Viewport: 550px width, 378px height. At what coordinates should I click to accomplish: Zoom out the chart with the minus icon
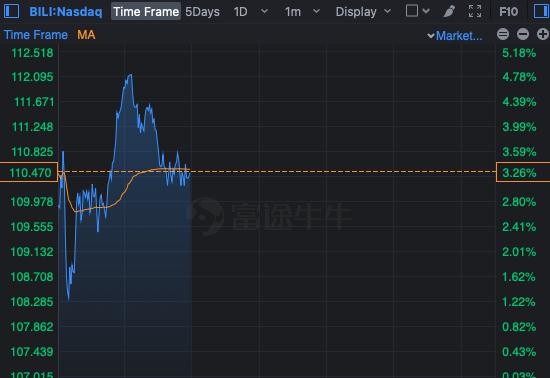[523, 34]
